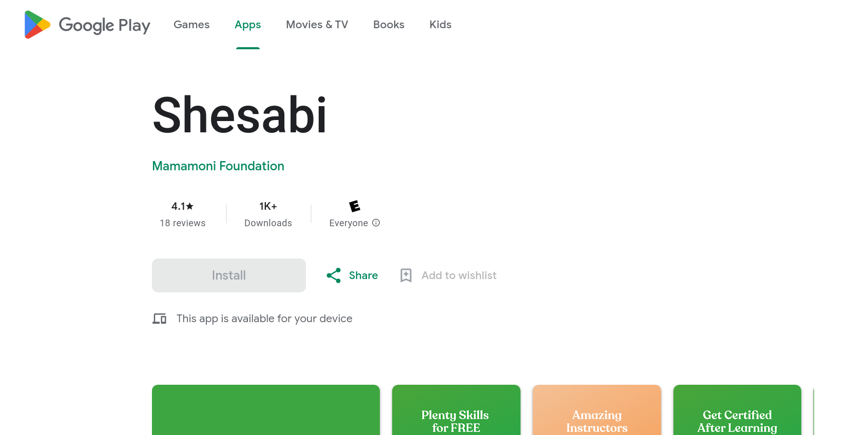The width and height of the screenshot is (868, 435).
Task: Open the Games tab
Action: point(191,25)
